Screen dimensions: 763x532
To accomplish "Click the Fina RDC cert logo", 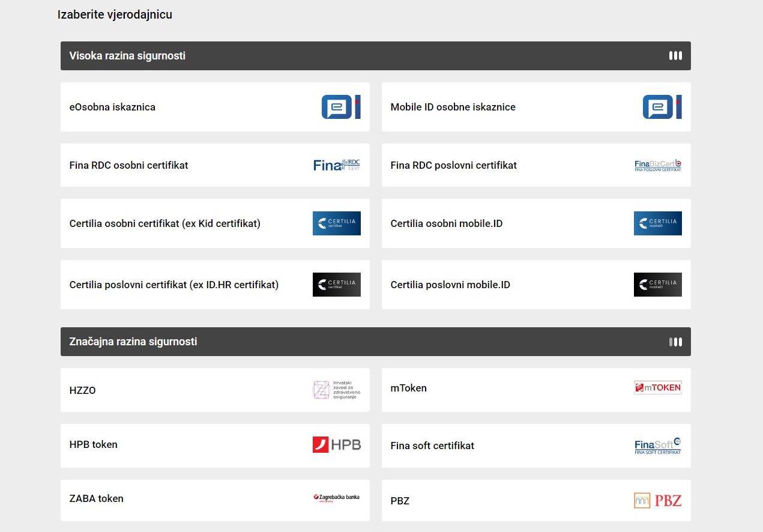I will 336,165.
